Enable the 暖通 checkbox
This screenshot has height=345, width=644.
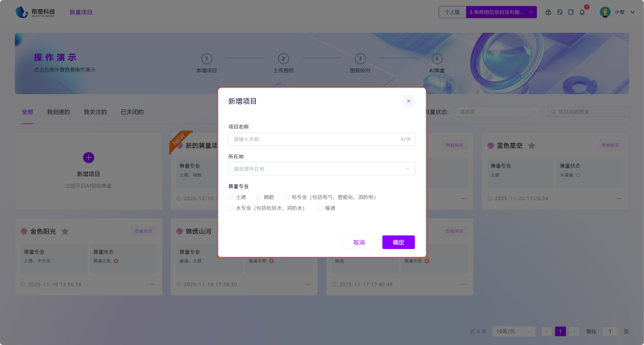[320, 208]
